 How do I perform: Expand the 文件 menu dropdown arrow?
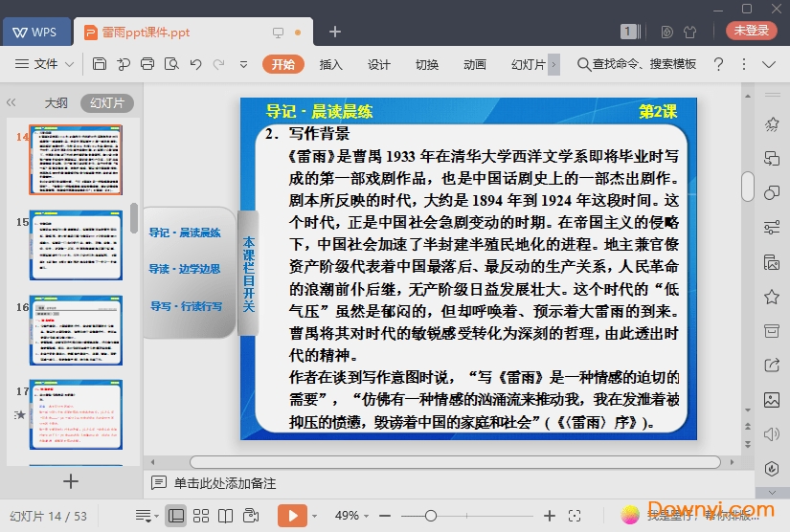(70, 64)
